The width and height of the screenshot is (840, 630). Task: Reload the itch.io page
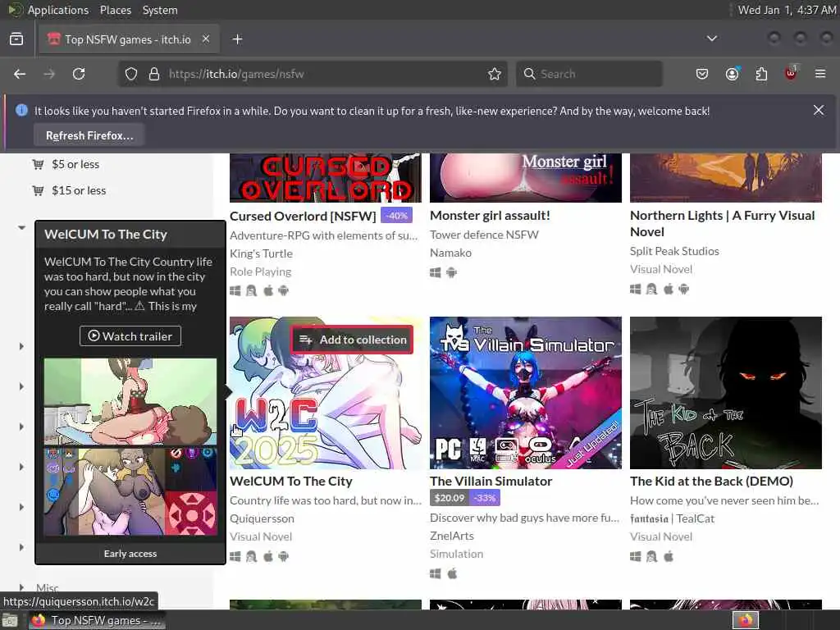click(x=79, y=74)
